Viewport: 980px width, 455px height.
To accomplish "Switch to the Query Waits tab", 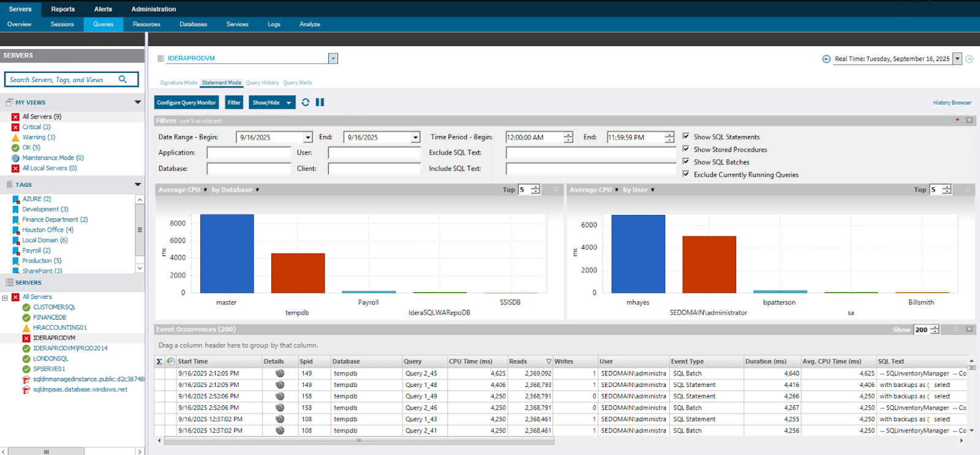I will [297, 83].
